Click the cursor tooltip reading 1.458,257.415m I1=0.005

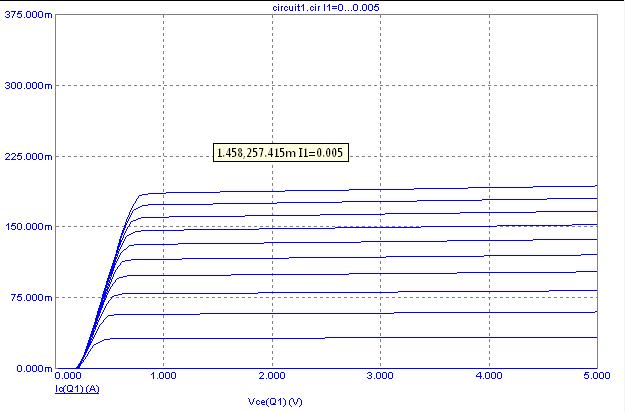281,153
